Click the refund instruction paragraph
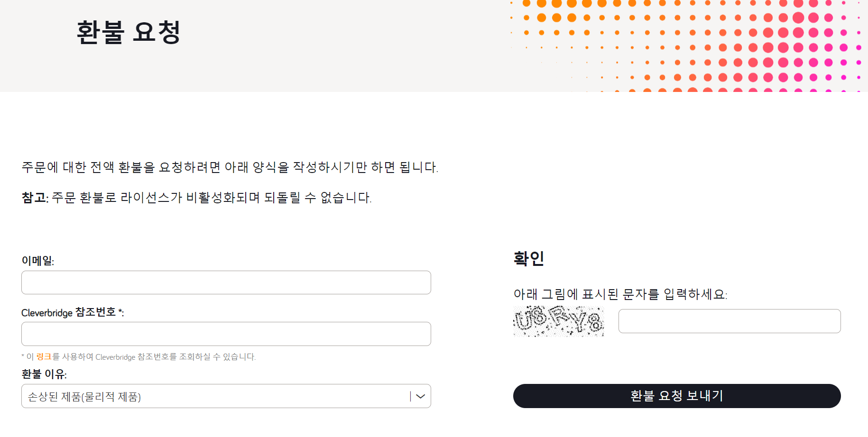 (230, 167)
